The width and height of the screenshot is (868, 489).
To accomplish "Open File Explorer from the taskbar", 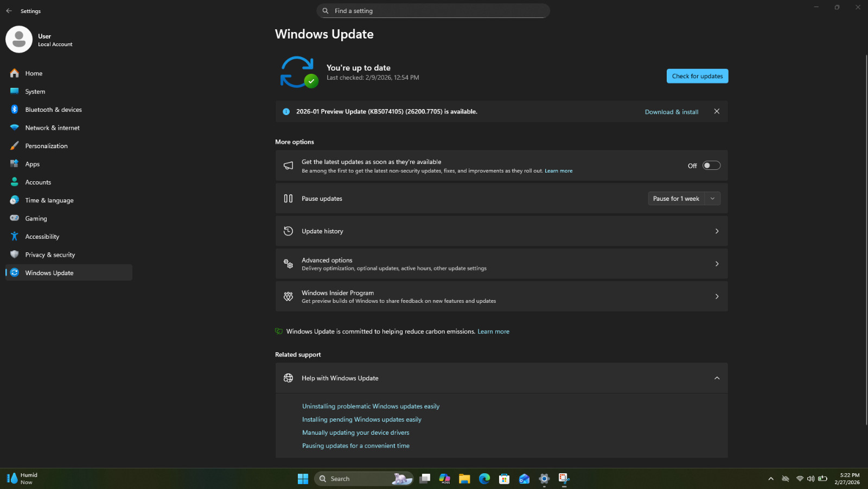I will tap(464, 479).
